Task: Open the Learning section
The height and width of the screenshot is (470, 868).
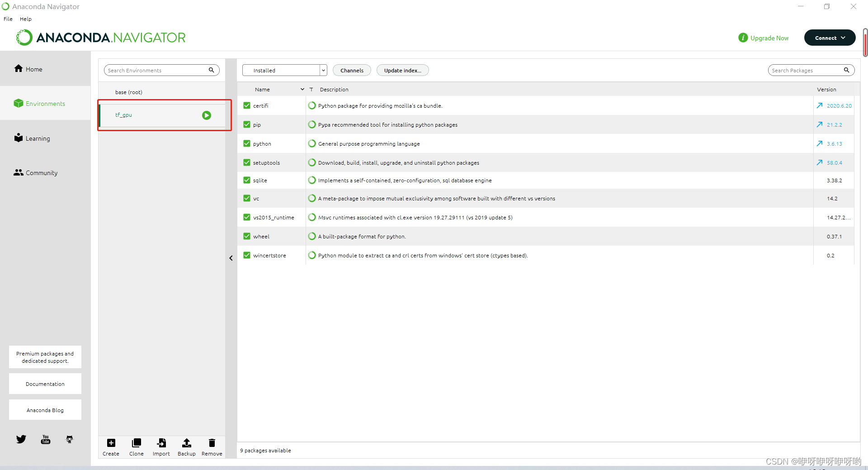Action: [32, 138]
